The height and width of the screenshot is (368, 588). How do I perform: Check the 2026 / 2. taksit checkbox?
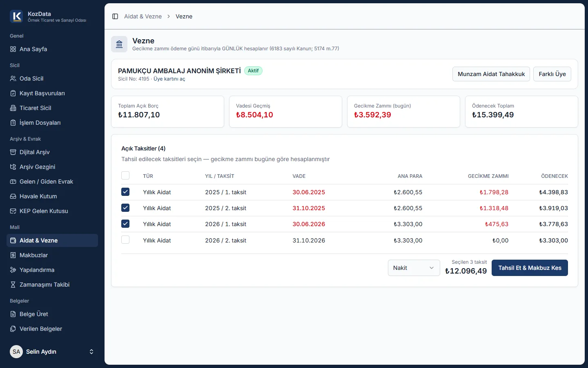pos(125,240)
